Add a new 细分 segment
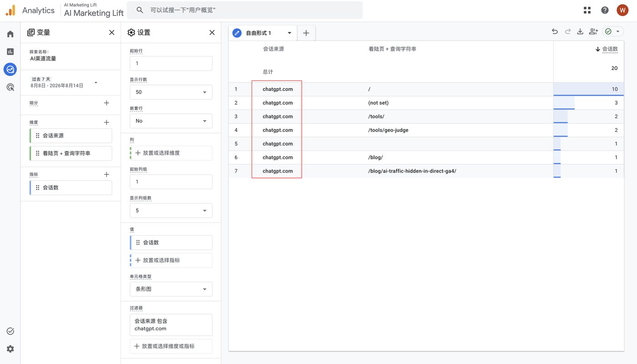 [106, 103]
